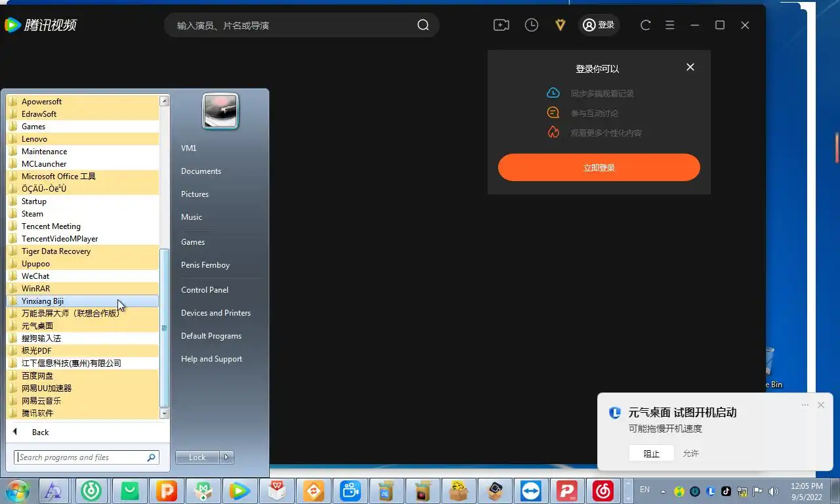Click the EN language indicator

[644, 490]
